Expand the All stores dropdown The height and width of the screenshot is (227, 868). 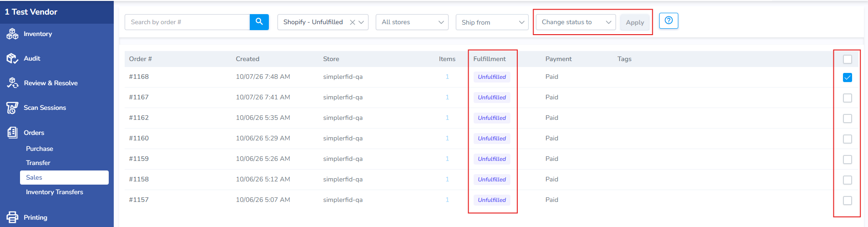pyautogui.click(x=412, y=22)
